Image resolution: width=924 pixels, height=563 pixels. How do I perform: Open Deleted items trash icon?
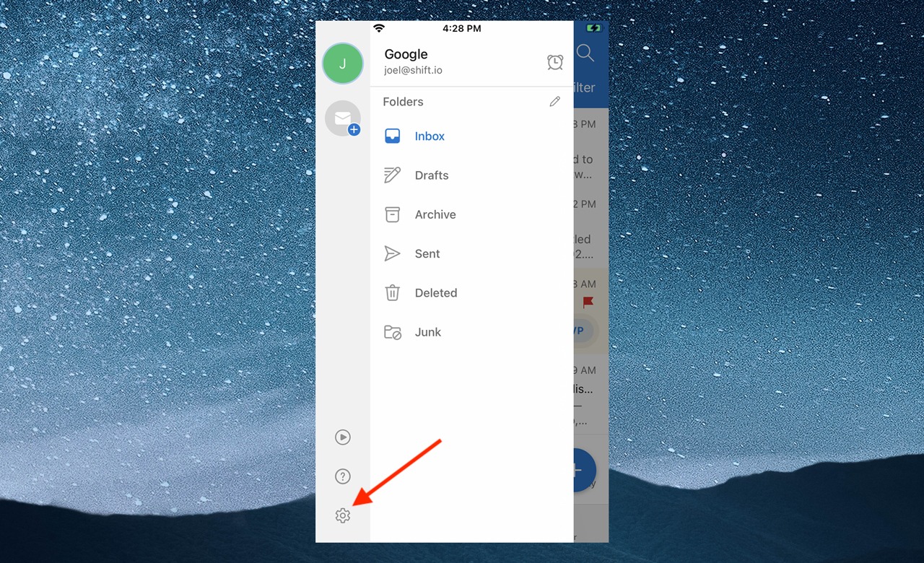(392, 292)
